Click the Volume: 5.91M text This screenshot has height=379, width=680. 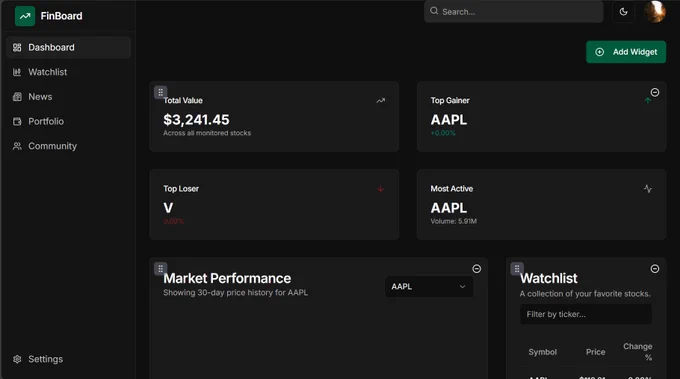(454, 221)
